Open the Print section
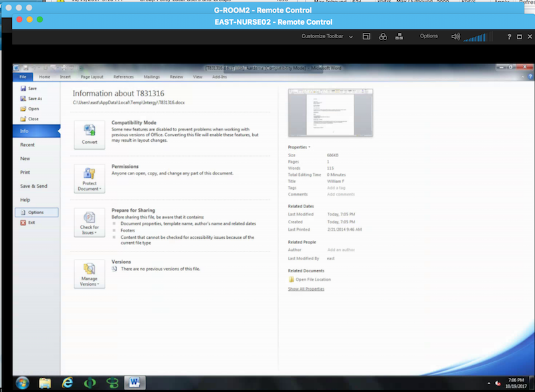The width and height of the screenshot is (535, 392). coord(25,173)
